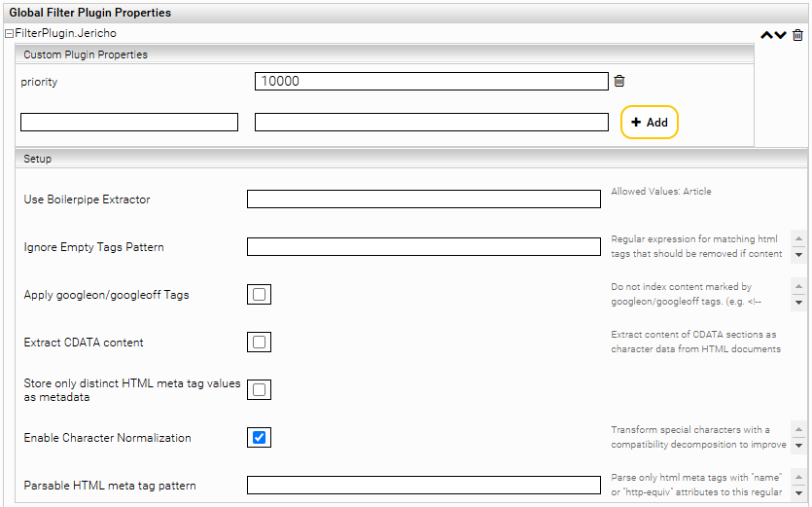Click the Global Filter Plugin Properties title
The image size is (812, 507).
pyautogui.click(x=90, y=13)
